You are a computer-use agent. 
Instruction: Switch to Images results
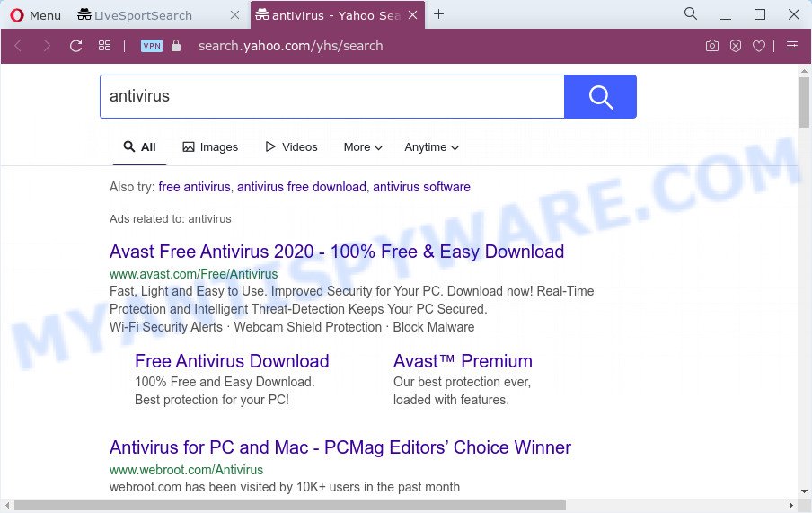click(x=210, y=147)
